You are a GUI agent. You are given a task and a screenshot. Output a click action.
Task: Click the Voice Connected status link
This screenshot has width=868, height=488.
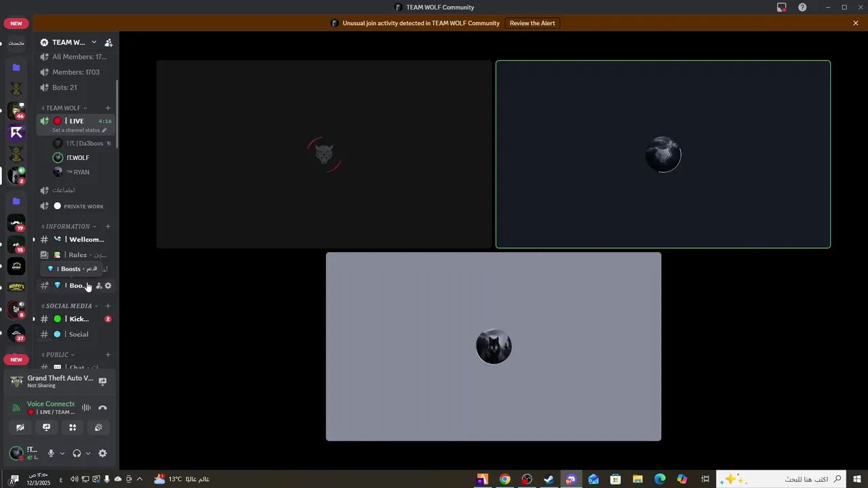51,404
